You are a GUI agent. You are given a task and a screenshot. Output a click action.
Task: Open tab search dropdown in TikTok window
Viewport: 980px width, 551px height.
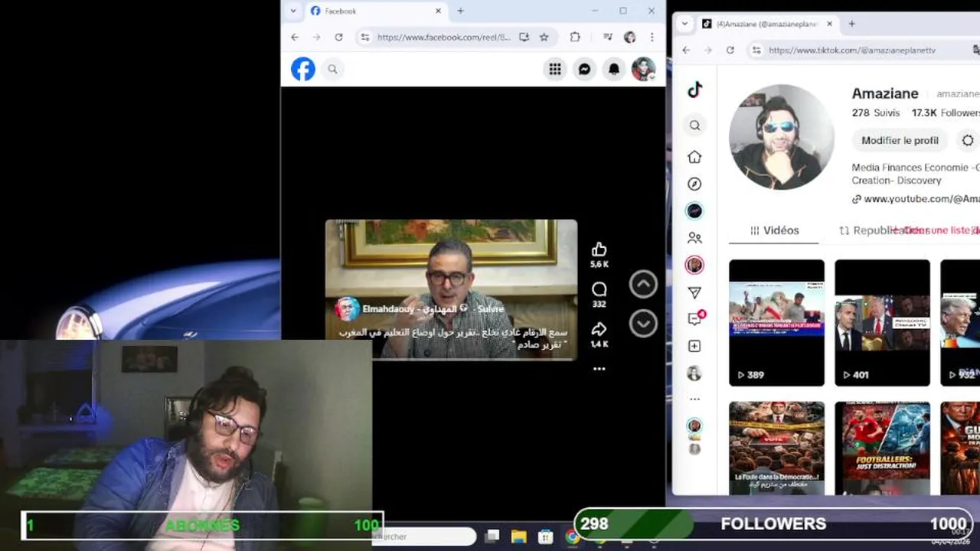pos(684,24)
